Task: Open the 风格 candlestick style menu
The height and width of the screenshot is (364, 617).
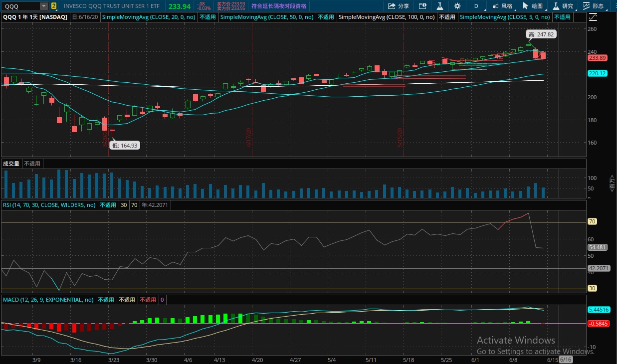Action: 502,6
